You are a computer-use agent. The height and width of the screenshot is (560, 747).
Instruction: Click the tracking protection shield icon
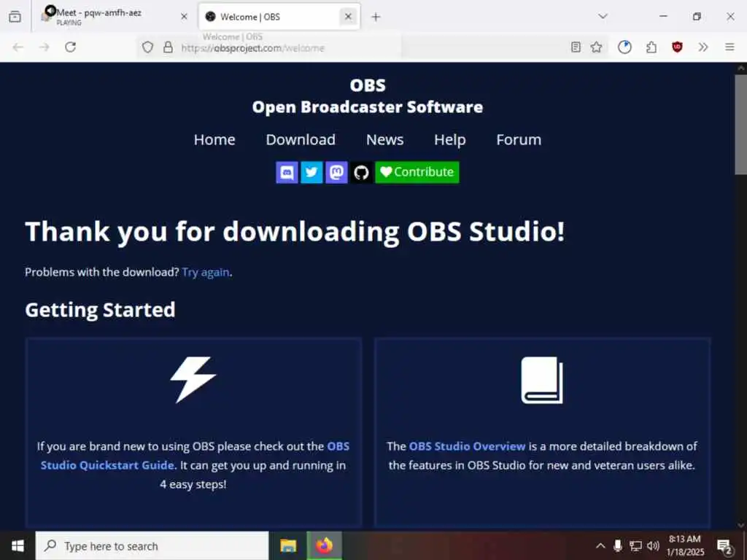147,47
